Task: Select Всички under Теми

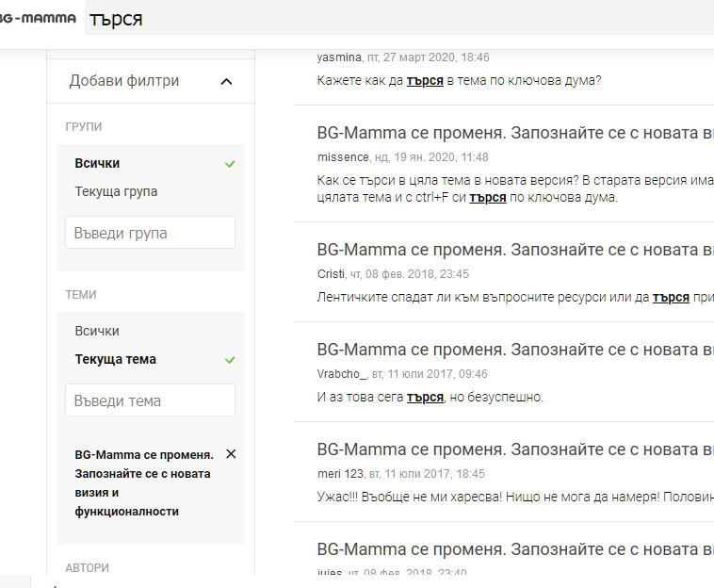Action: [x=97, y=331]
